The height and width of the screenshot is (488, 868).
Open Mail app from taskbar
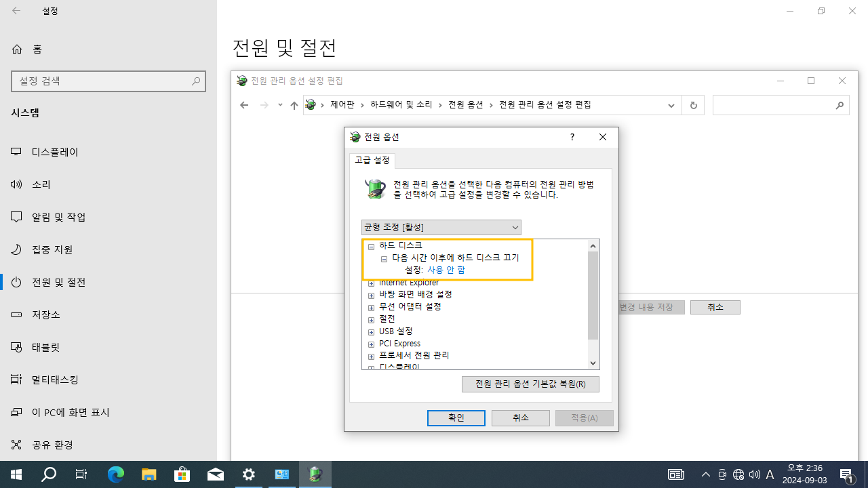(x=216, y=474)
